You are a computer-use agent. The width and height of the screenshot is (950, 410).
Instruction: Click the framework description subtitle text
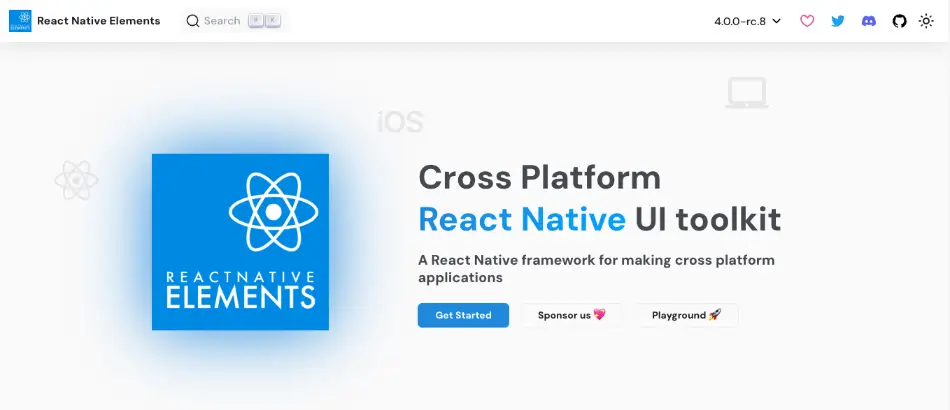click(x=596, y=269)
